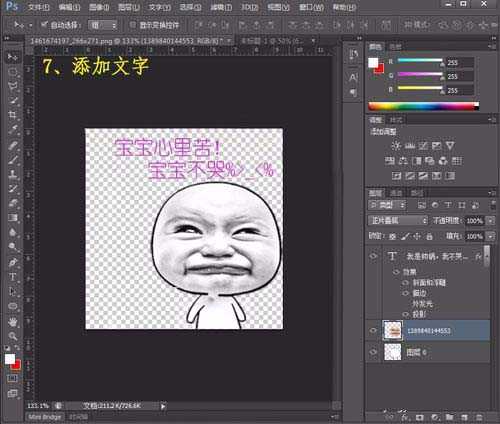Switch to the 通道 channels tab
This screenshot has width=500, height=424.
396,193
